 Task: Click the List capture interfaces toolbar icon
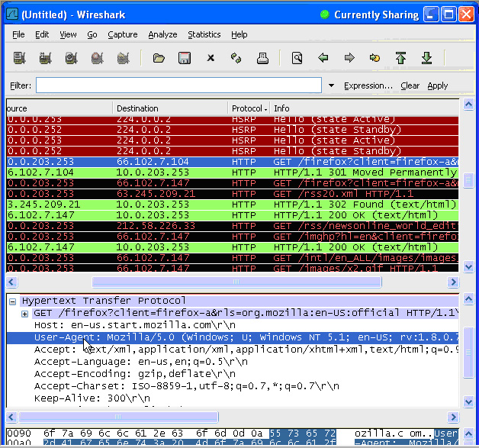tap(20, 58)
